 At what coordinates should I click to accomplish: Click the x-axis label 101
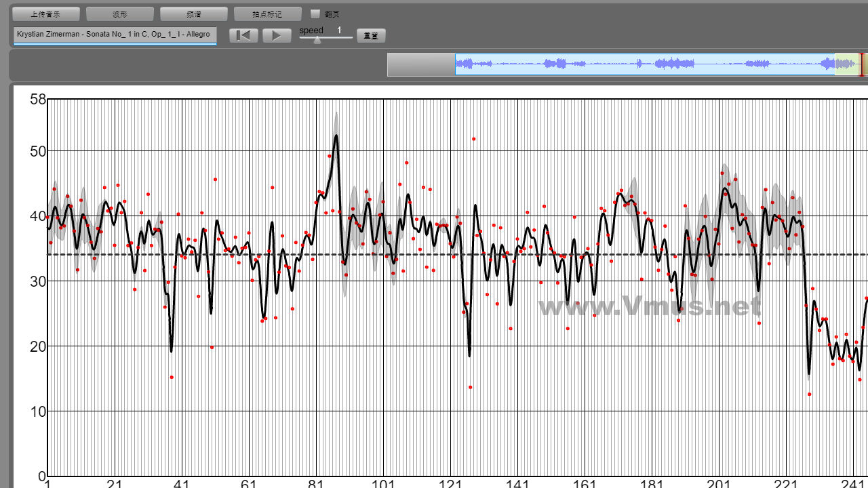(384, 483)
